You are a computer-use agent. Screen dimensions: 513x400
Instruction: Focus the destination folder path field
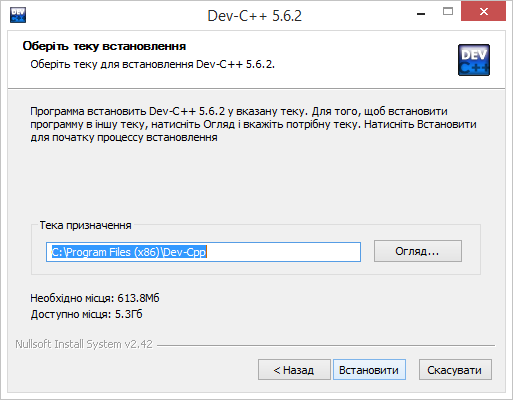click(x=203, y=252)
